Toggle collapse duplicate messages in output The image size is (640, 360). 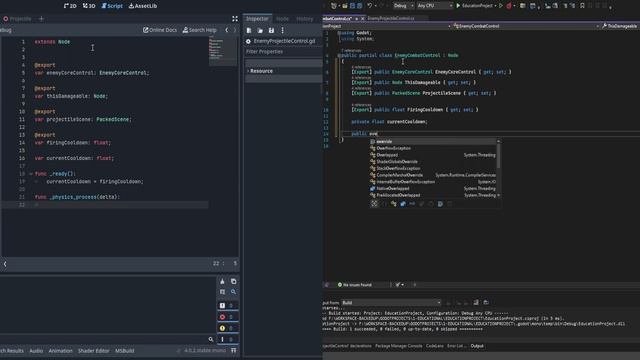(222, 292)
